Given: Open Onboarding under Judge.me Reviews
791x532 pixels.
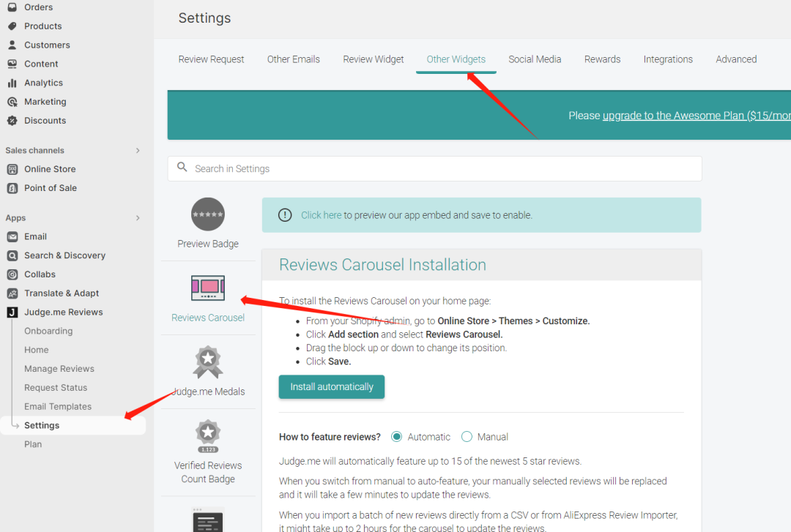Looking at the screenshot, I should (48, 331).
